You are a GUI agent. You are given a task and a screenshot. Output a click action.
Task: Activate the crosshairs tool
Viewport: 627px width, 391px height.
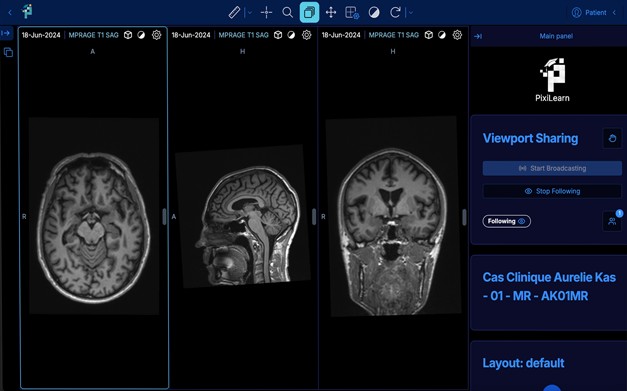pyautogui.click(x=266, y=12)
